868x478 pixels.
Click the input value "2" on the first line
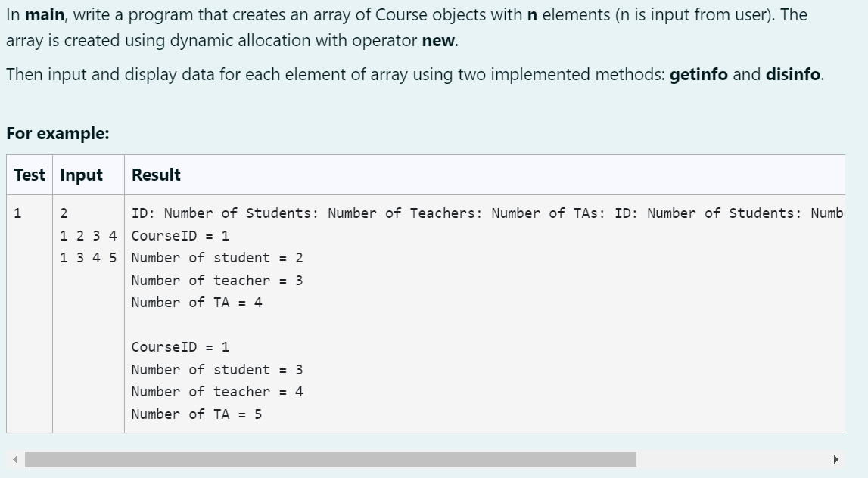point(64,213)
